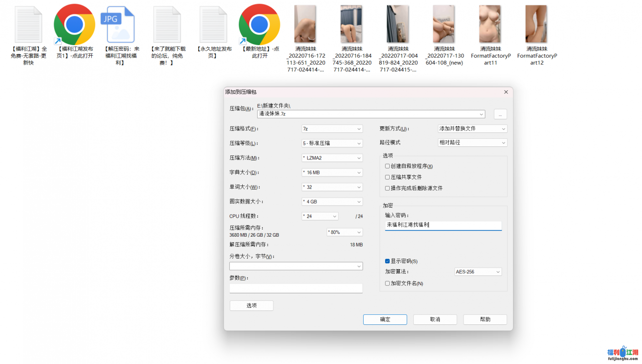Close the 添加到压缩包 dialog with X
Image resolution: width=642 pixels, height=364 pixels.
pyautogui.click(x=506, y=92)
